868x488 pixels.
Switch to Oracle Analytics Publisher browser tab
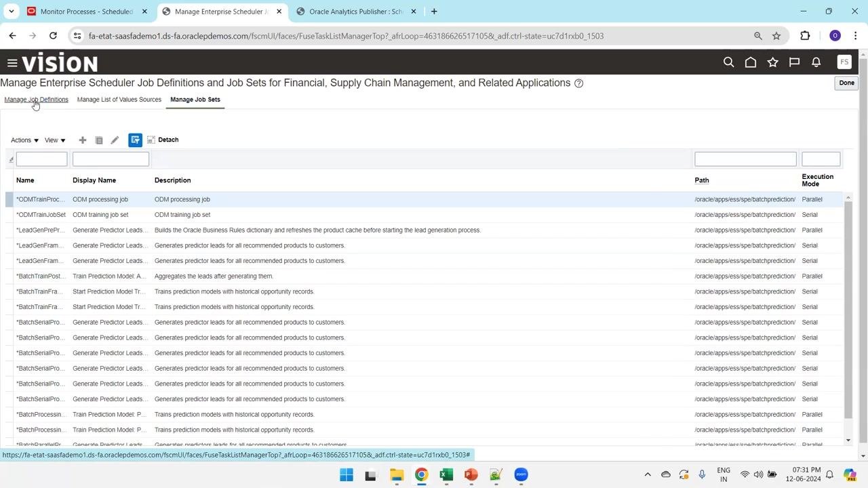click(x=356, y=12)
